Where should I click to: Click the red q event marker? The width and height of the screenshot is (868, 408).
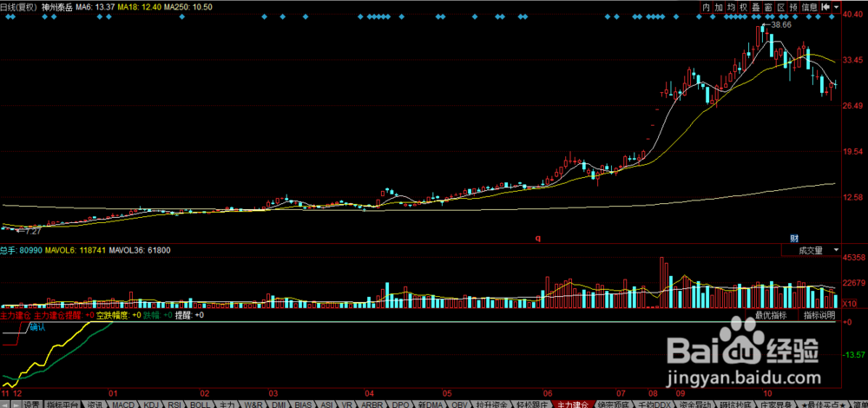pos(536,239)
